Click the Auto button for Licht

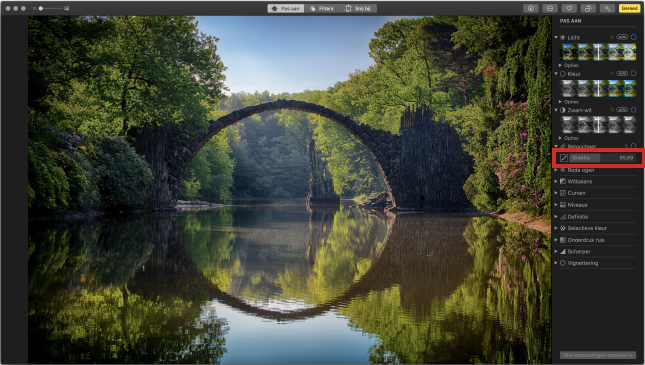coord(622,37)
